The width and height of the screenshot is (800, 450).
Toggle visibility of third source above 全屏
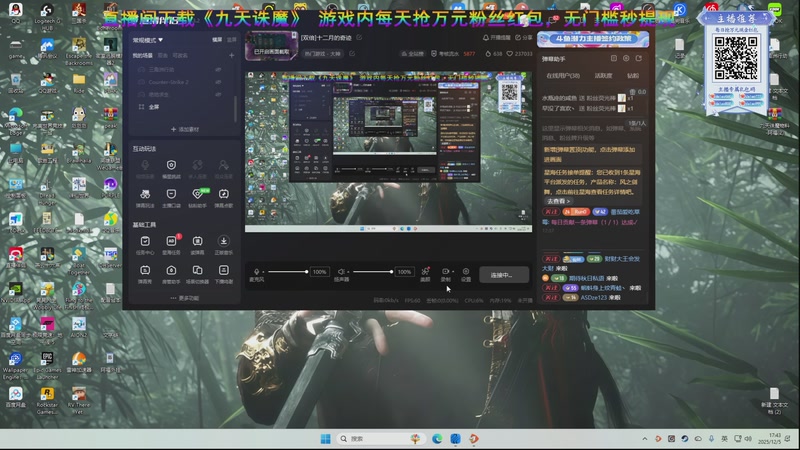pyautogui.click(x=218, y=94)
